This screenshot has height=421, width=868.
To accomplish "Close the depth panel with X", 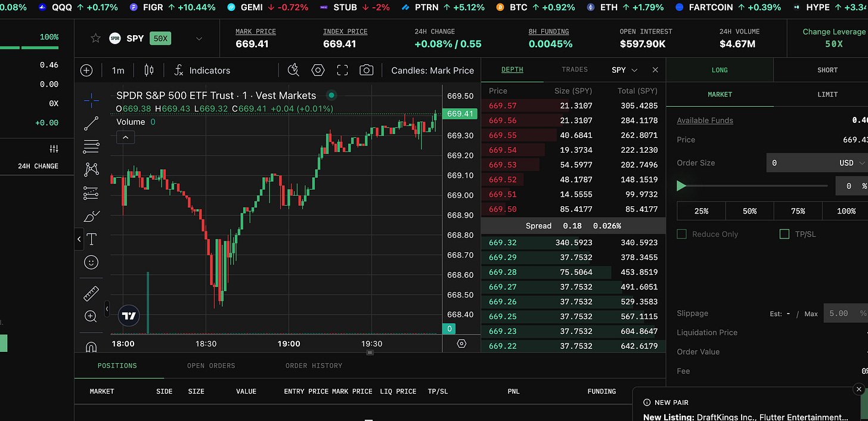I will point(655,70).
